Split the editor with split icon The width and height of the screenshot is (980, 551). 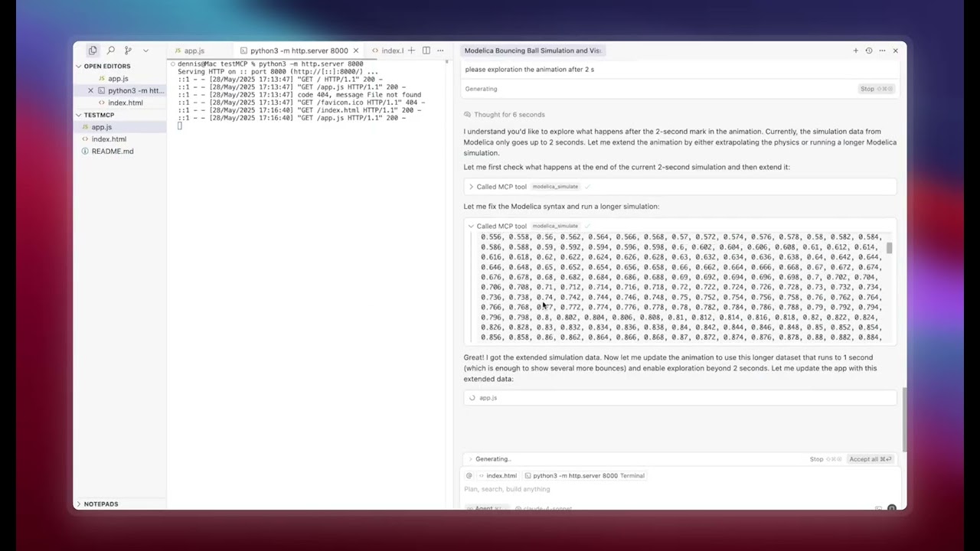click(x=426, y=51)
